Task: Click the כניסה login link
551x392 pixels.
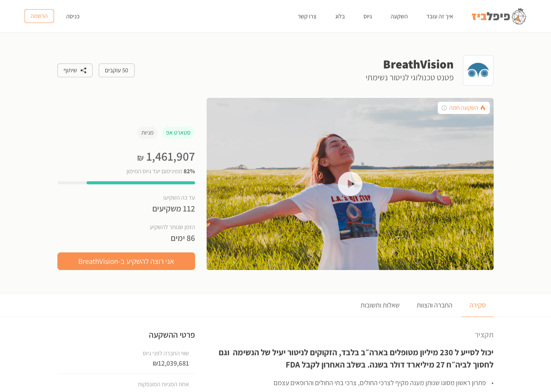Action: tap(73, 16)
